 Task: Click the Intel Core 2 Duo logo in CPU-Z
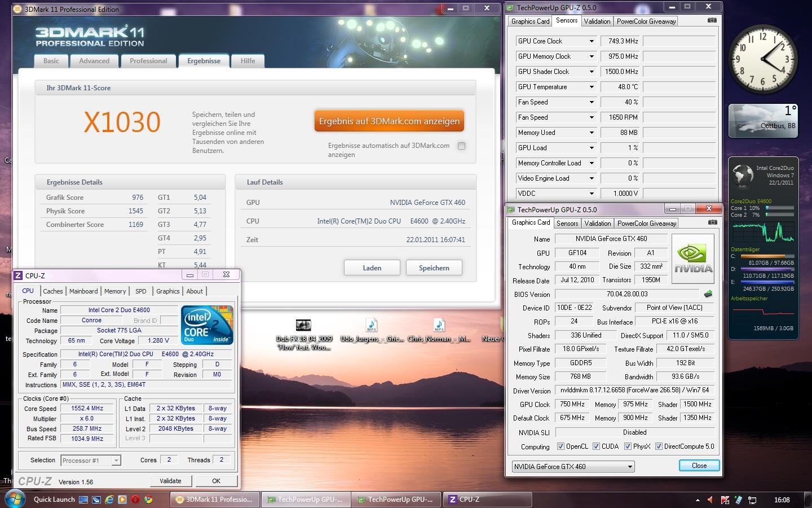[207, 325]
